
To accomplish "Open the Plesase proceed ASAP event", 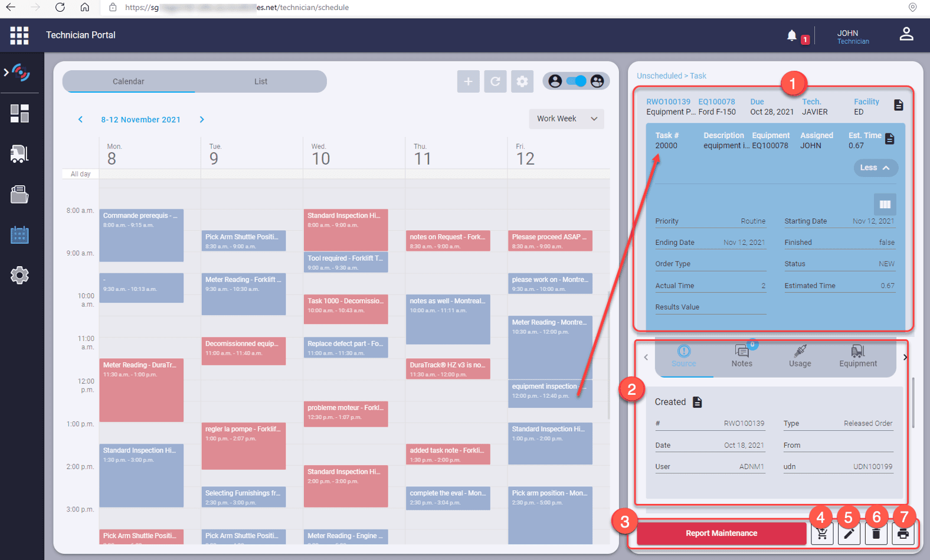I will [x=550, y=241].
